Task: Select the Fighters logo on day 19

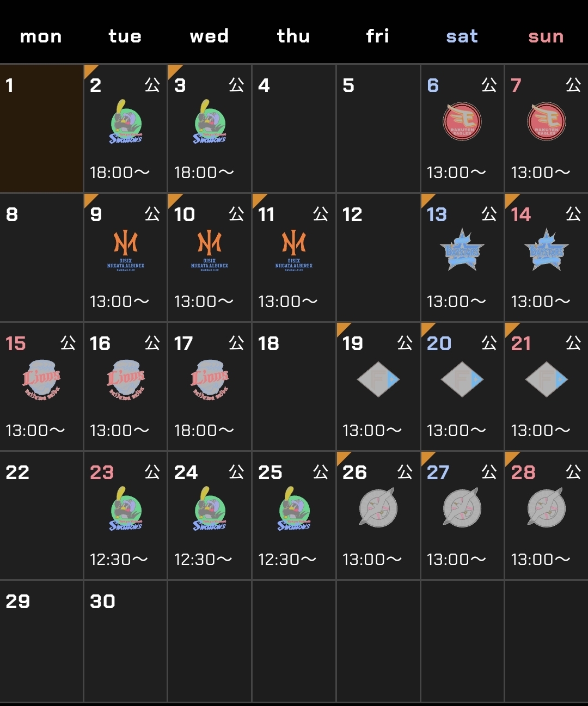Action: click(x=378, y=379)
